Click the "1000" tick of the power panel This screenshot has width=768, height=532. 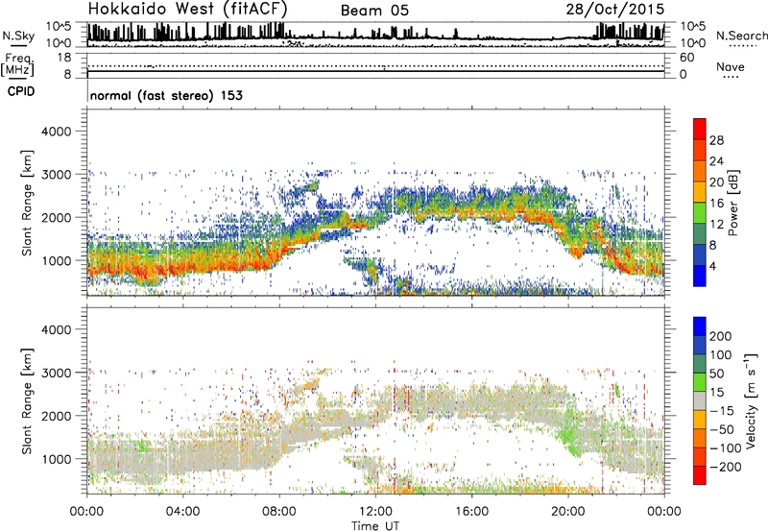click(x=57, y=260)
